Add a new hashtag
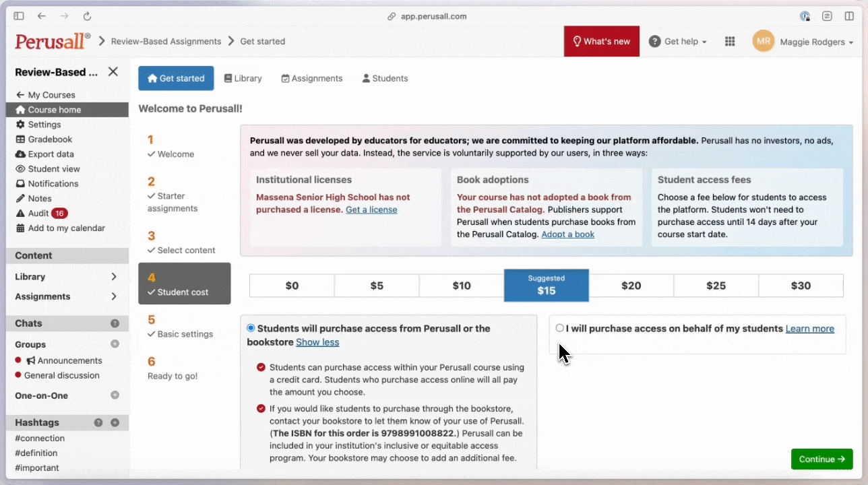 [x=115, y=423]
